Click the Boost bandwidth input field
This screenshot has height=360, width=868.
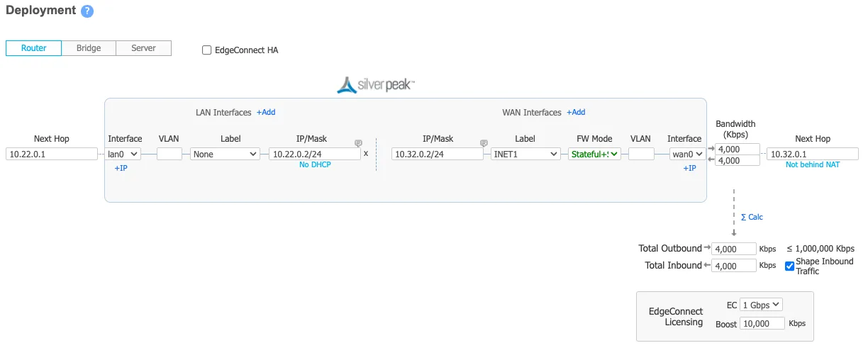click(x=762, y=323)
